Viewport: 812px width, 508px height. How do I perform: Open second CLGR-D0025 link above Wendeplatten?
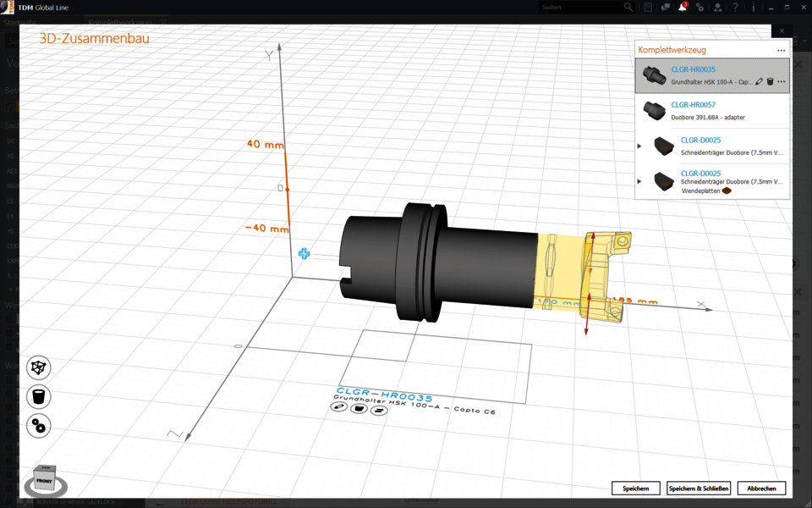pos(700,173)
